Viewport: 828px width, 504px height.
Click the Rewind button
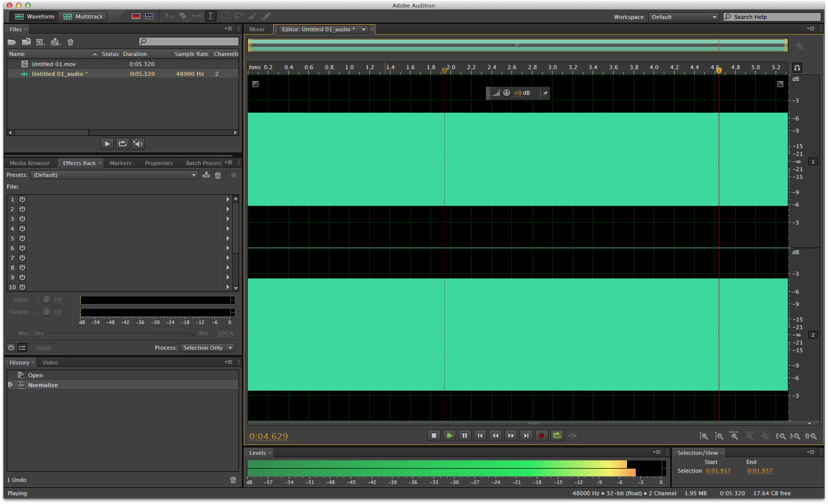pos(496,436)
